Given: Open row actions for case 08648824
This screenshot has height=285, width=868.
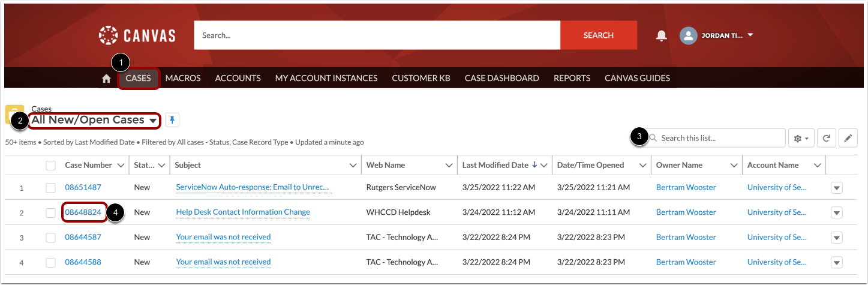Looking at the screenshot, I should click(837, 212).
